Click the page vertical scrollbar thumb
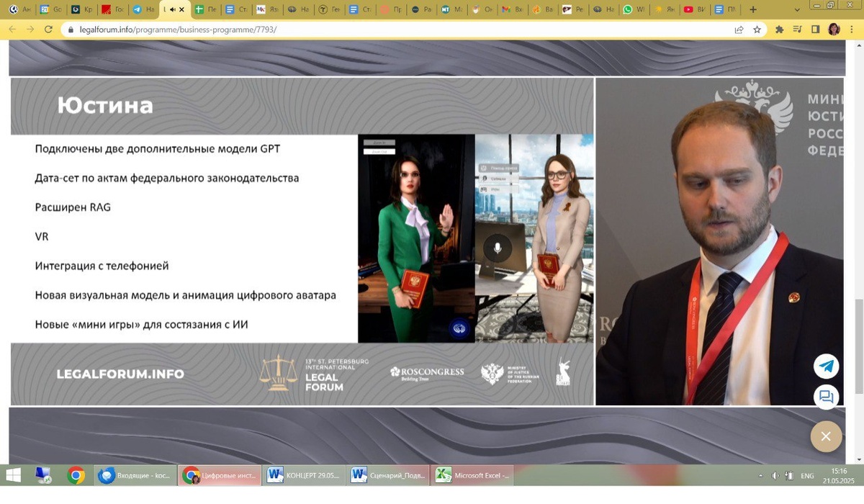The image size is (864, 504). pyautogui.click(x=858, y=346)
